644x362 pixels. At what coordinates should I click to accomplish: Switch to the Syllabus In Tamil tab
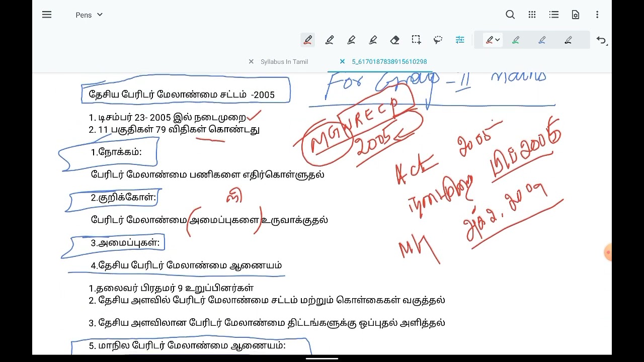pyautogui.click(x=284, y=62)
